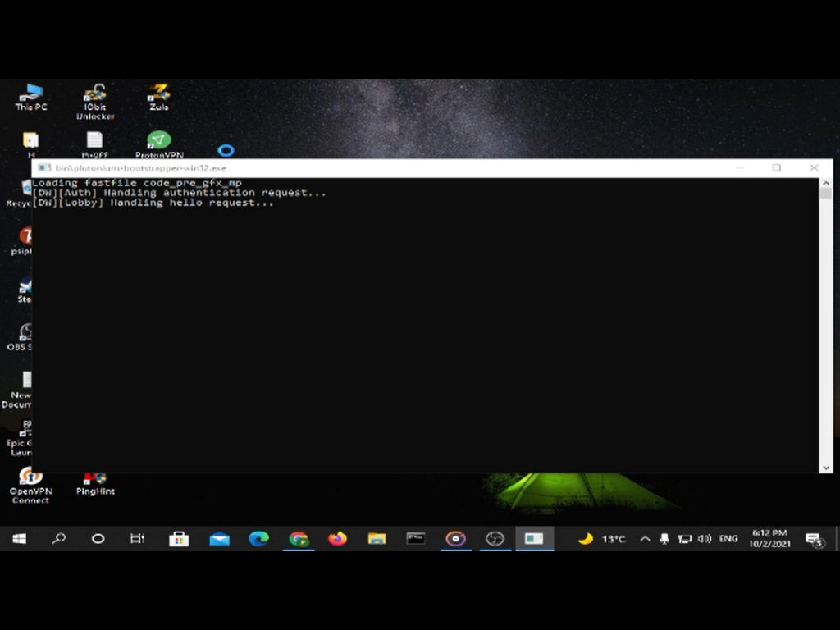
Task: Open taskbar Search magnifier
Action: coord(58,539)
